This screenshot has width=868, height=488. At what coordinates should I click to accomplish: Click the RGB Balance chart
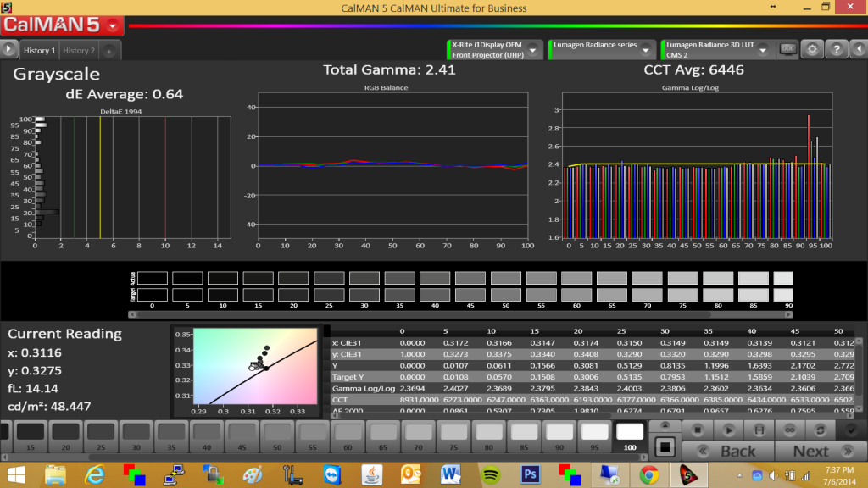[x=392, y=165]
